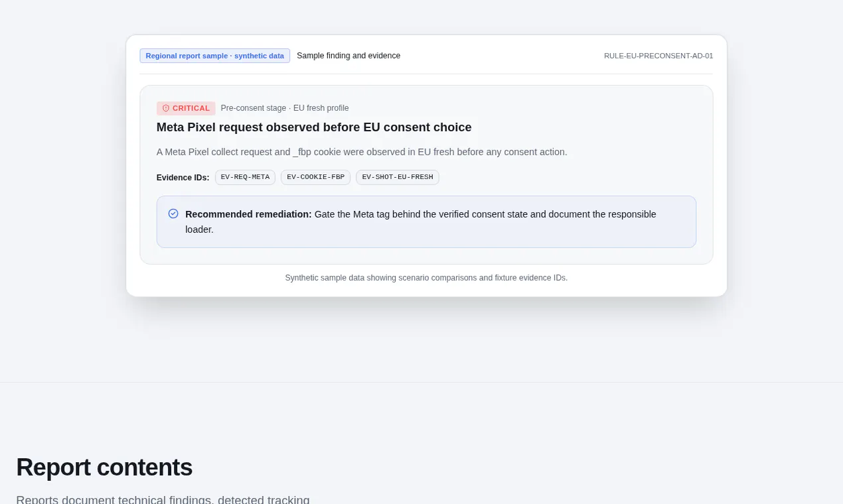843x504 pixels.
Task: Click the CRITICAL severity badge text
Action: 191,108
